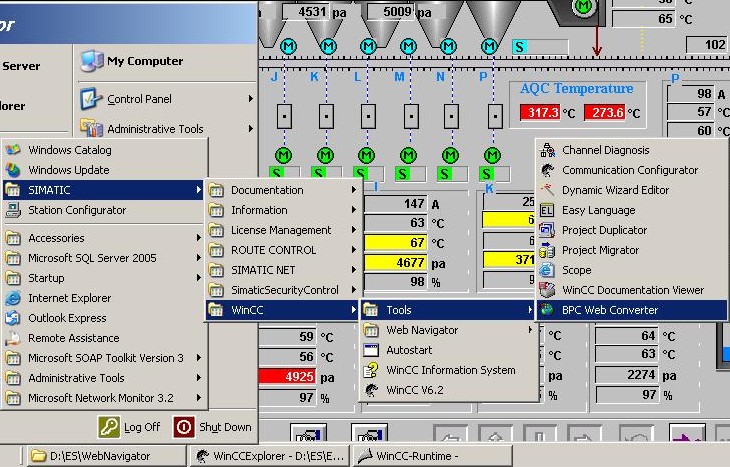Viewport: 730px width, 467px height.
Task: Expand the Tools submenu arrow
Action: click(530, 310)
